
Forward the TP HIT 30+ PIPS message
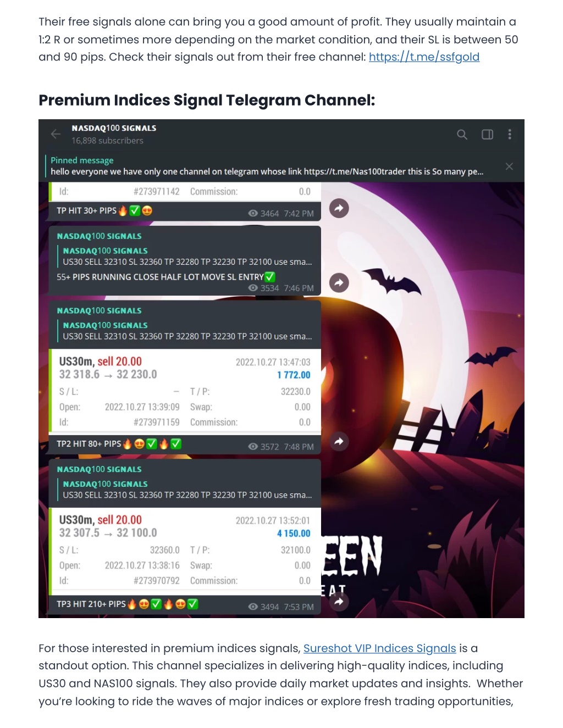[339, 208]
